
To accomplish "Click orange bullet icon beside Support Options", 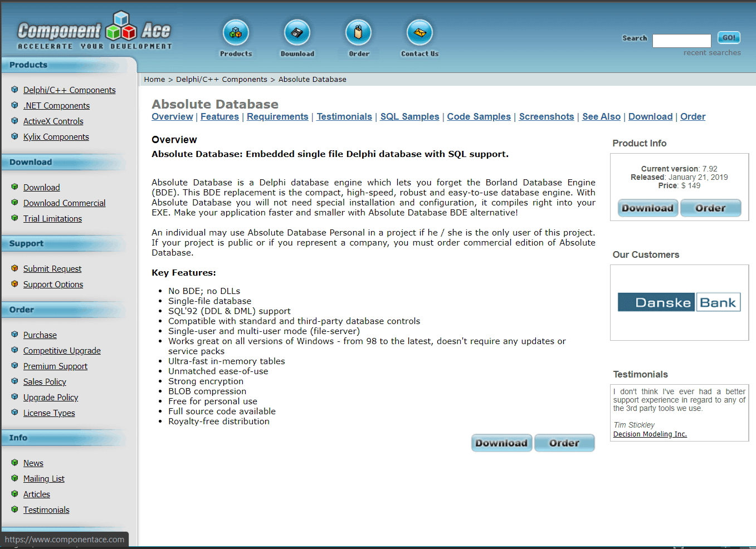I will 14,284.
